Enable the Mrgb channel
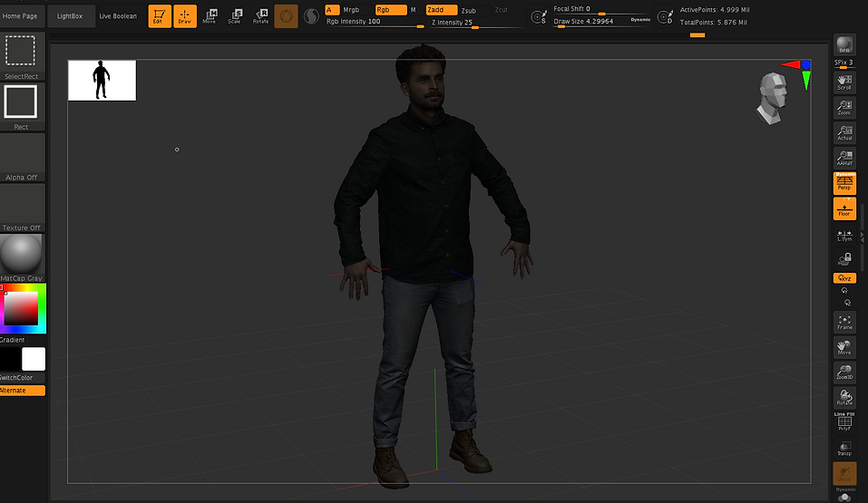The height and width of the screenshot is (503, 868). coord(352,10)
